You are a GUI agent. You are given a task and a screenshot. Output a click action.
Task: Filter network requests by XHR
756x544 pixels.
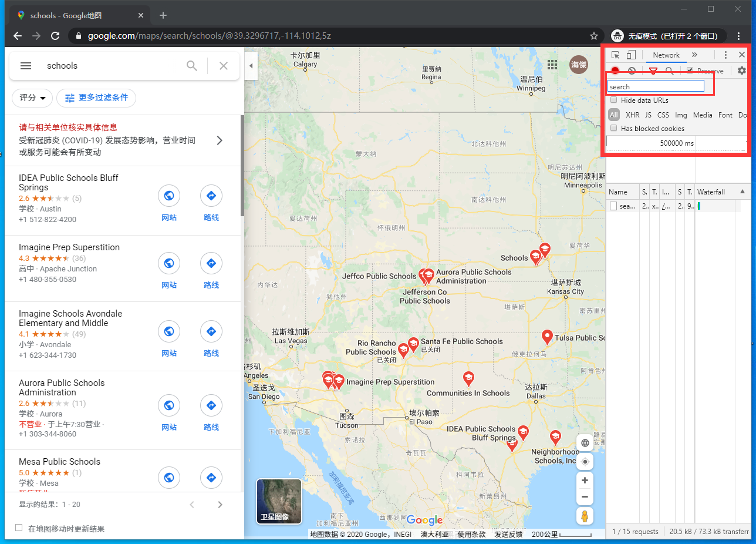coord(632,115)
